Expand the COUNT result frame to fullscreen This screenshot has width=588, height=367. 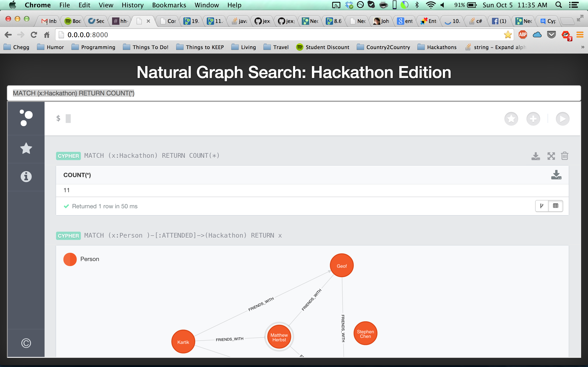click(551, 156)
